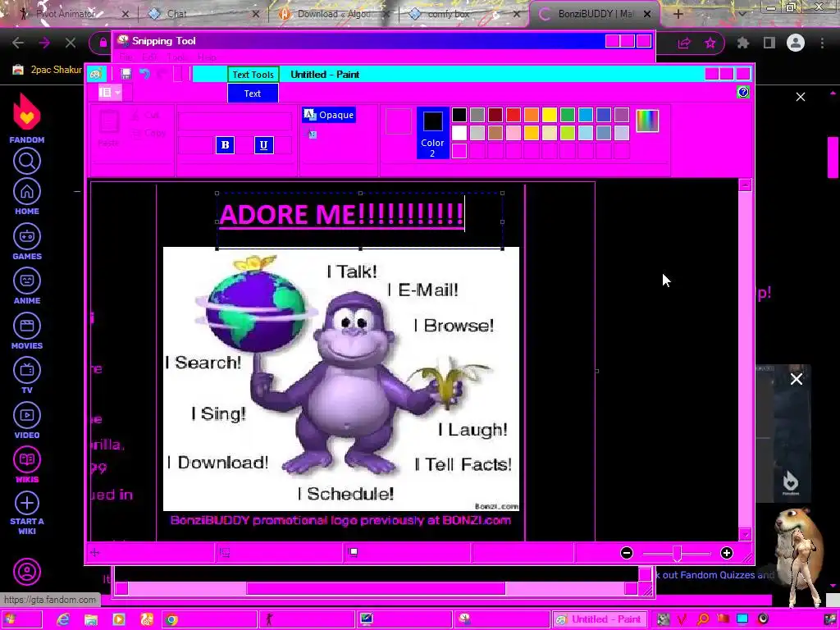Open the browser extensions puzzle icon

743,43
